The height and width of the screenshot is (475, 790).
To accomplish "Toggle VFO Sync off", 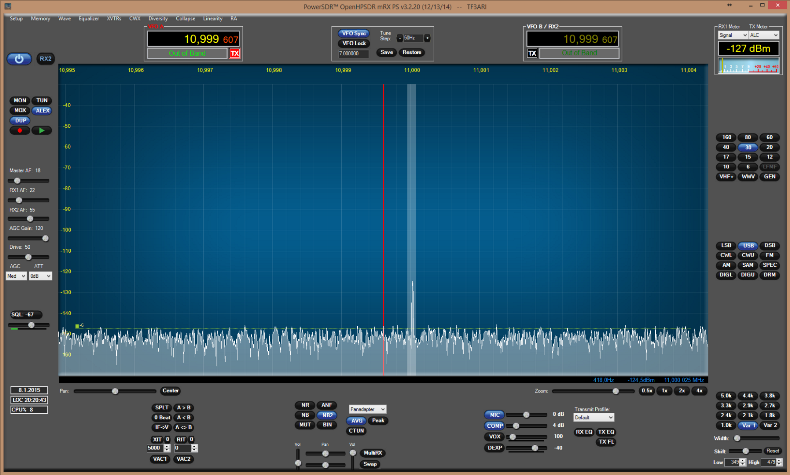I will pos(354,34).
